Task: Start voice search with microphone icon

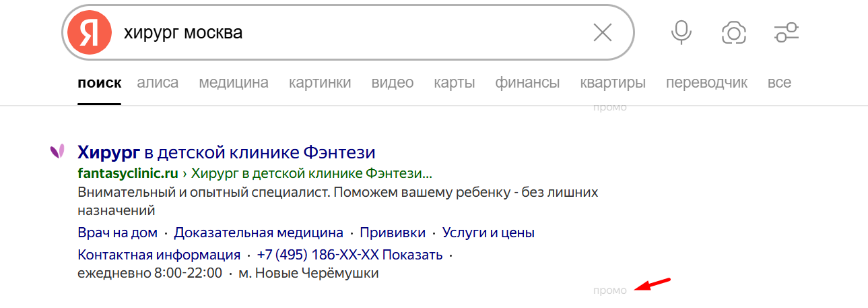Action: pos(681,32)
